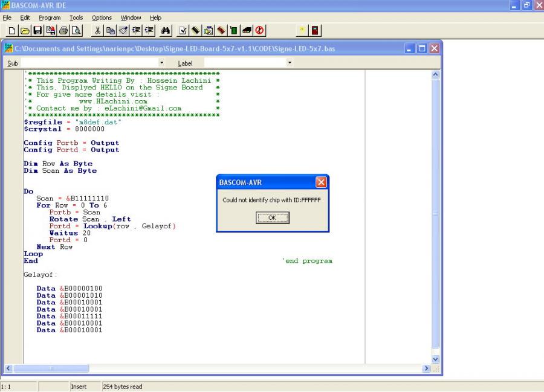Open the Edit menu

[x=25, y=18]
